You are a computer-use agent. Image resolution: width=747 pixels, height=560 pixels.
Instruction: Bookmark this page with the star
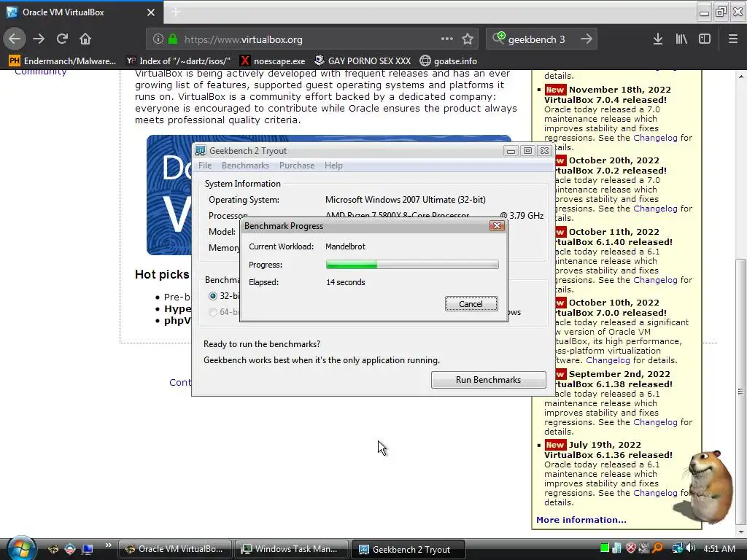468,39
